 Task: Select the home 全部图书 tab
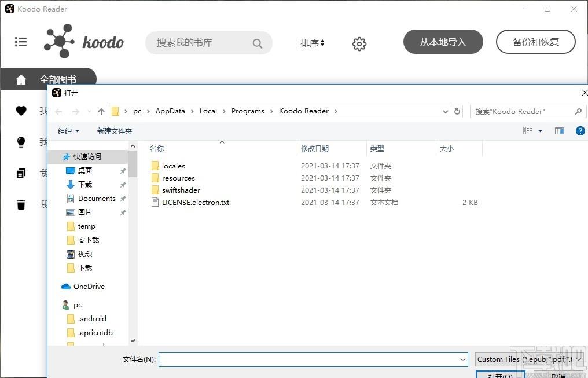pos(48,79)
